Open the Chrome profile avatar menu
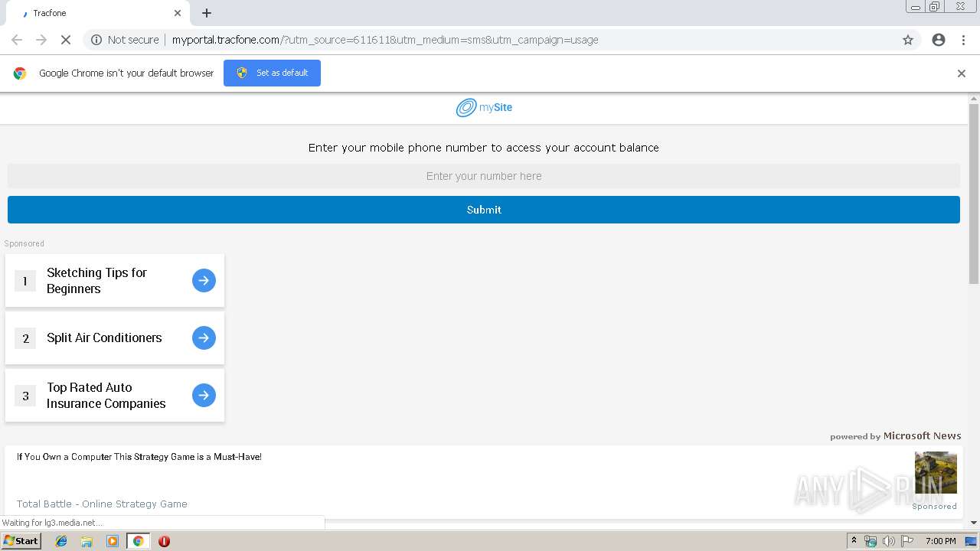The image size is (980, 551). tap(939, 40)
